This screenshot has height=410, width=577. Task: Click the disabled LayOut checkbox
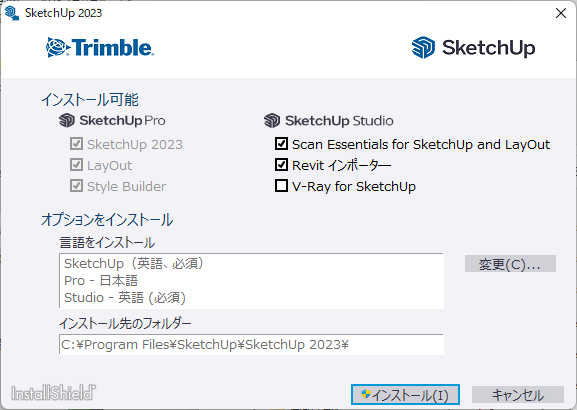point(76,165)
